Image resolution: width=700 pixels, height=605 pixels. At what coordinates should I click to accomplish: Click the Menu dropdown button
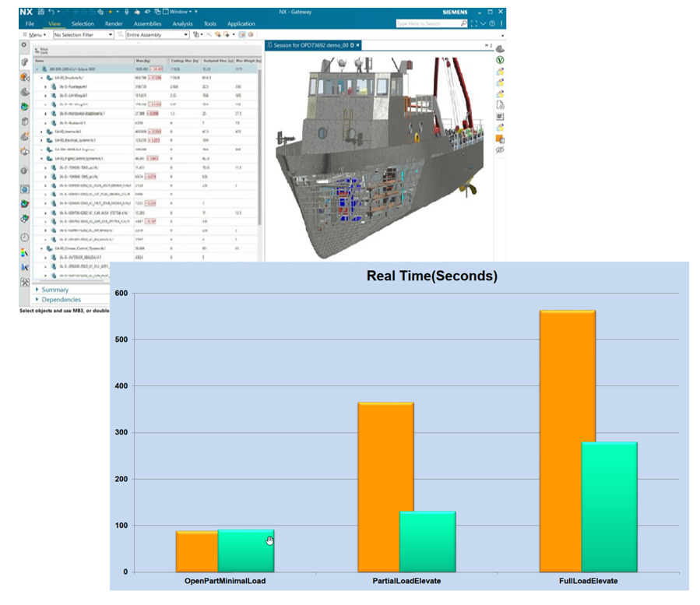tap(36, 35)
